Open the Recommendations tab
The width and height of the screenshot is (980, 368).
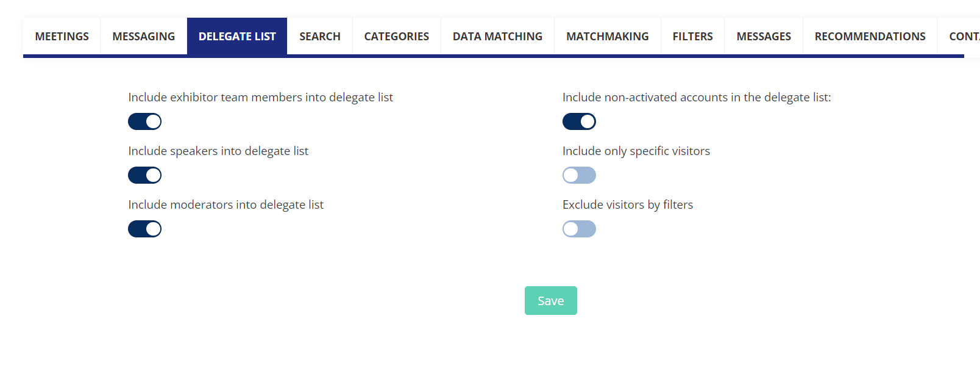[x=870, y=37]
